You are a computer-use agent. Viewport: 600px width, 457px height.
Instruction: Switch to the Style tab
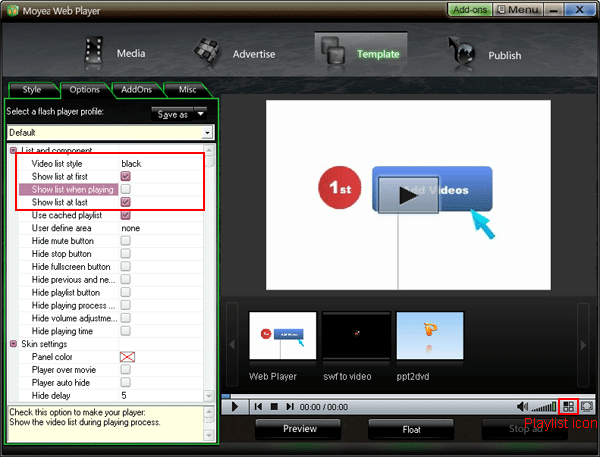point(32,90)
